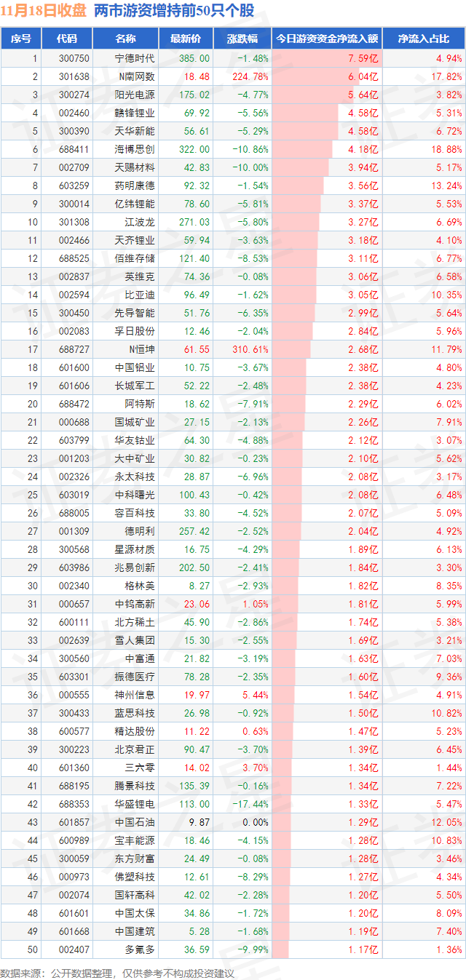Select stock name 宝丰能源
This screenshot has width=466, height=980.
135,840
